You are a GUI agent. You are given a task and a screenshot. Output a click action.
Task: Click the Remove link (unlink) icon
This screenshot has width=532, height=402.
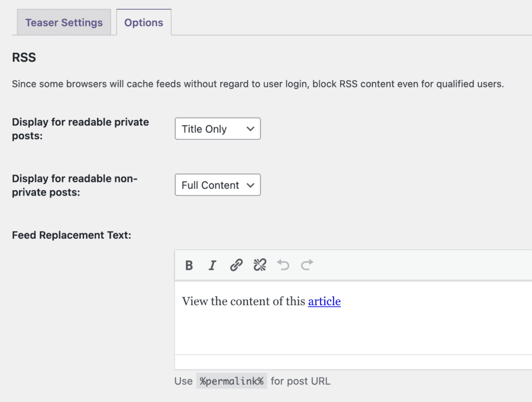(260, 265)
